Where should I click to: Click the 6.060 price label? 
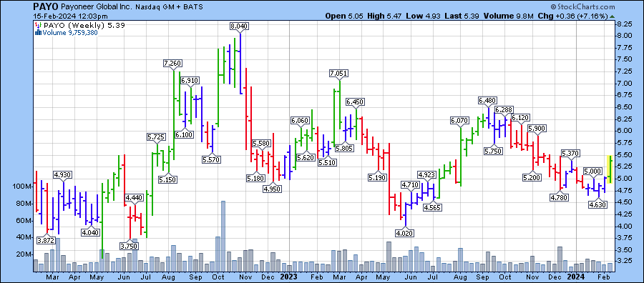tap(301, 121)
